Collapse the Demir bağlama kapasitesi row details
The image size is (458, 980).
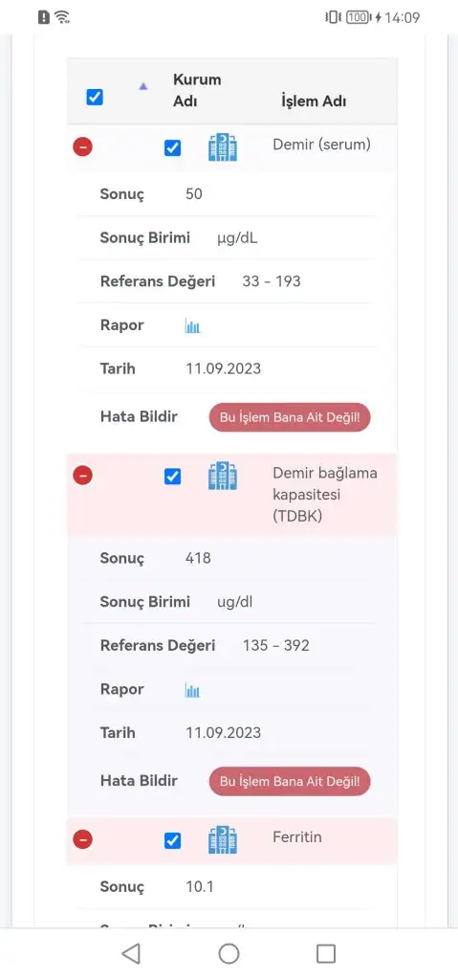pos(82,476)
